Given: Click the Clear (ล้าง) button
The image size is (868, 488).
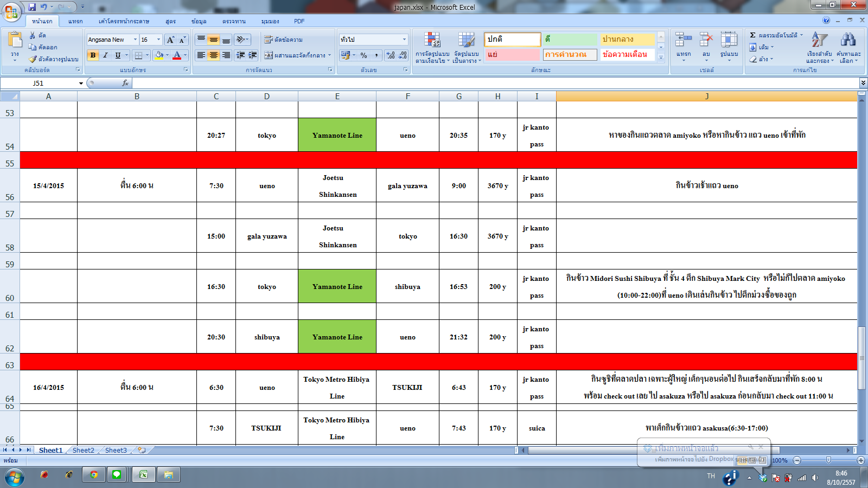Looking at the screenshot, I should click(762, 59).
